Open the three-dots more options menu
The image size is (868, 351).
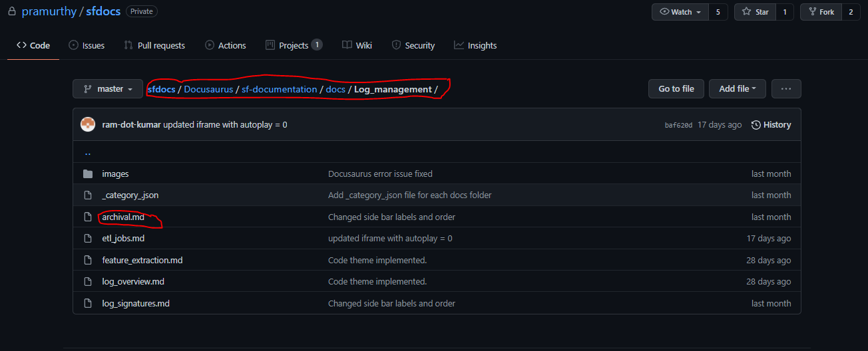point(786,88)
